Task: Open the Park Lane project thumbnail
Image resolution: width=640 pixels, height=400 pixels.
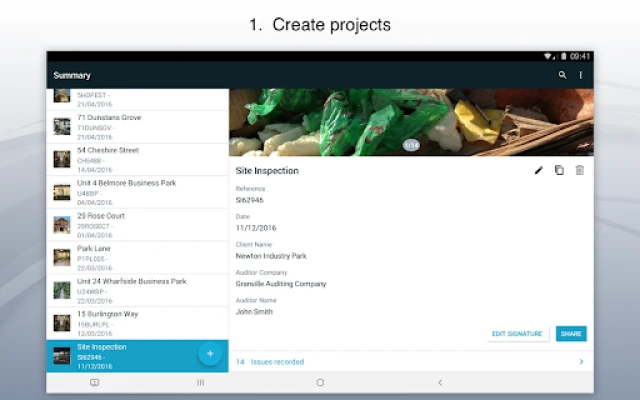Action: pyautogui.click(x=62, y=258)
